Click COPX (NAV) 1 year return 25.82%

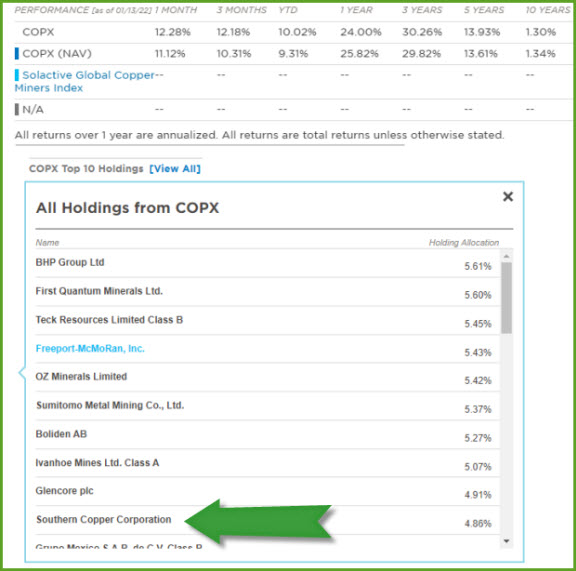click(x=359, y=54)
